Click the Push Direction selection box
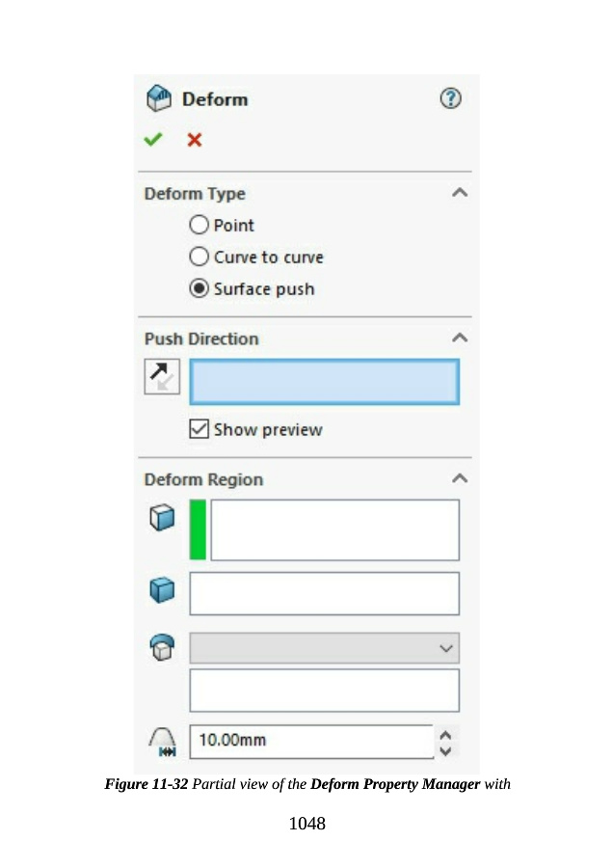 coord(324,382)
